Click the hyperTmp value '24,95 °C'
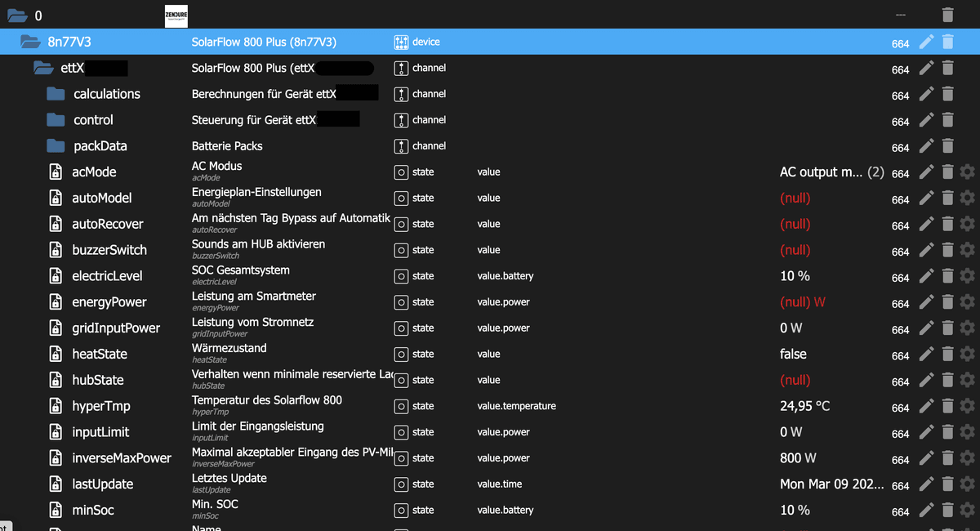 (805, 406)
